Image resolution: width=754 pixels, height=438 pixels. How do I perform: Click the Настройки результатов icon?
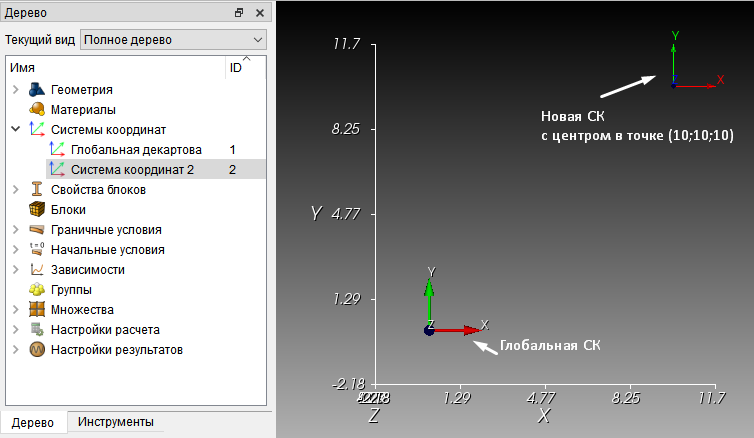(37, 350)
